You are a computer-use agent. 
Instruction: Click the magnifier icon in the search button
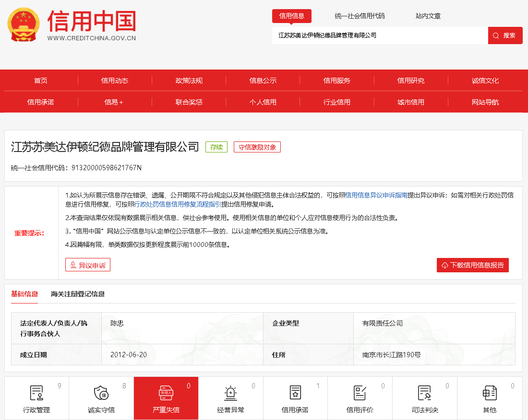point(496,35)
